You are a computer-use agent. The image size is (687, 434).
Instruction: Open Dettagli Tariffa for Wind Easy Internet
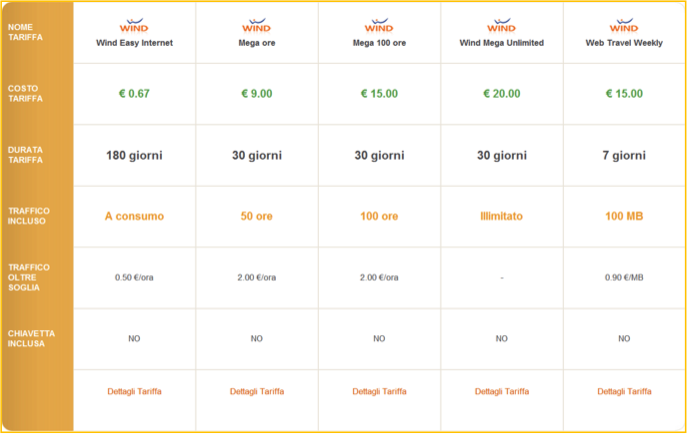135,392
